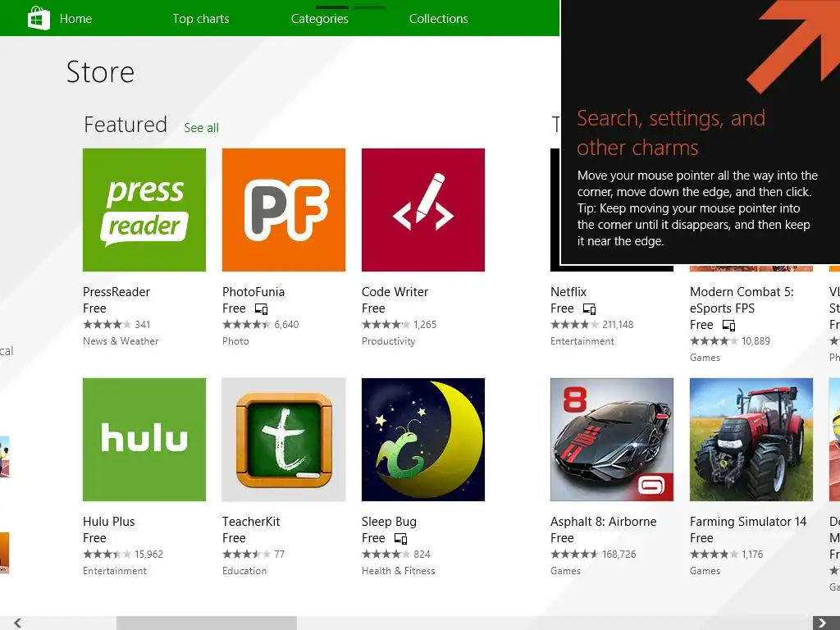This screenshot has height=630, width=840.
Task: Open the Netflix app title link
Action: click(568, 292)
